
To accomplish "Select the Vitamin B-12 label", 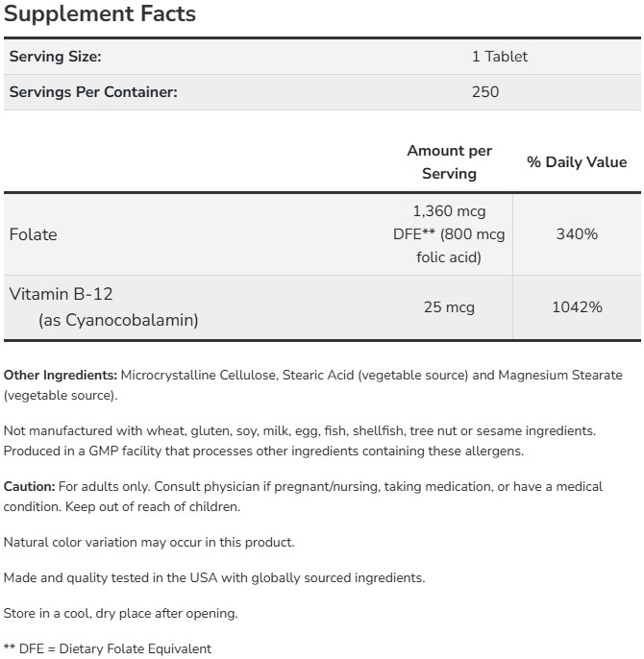I will point(61,295).
